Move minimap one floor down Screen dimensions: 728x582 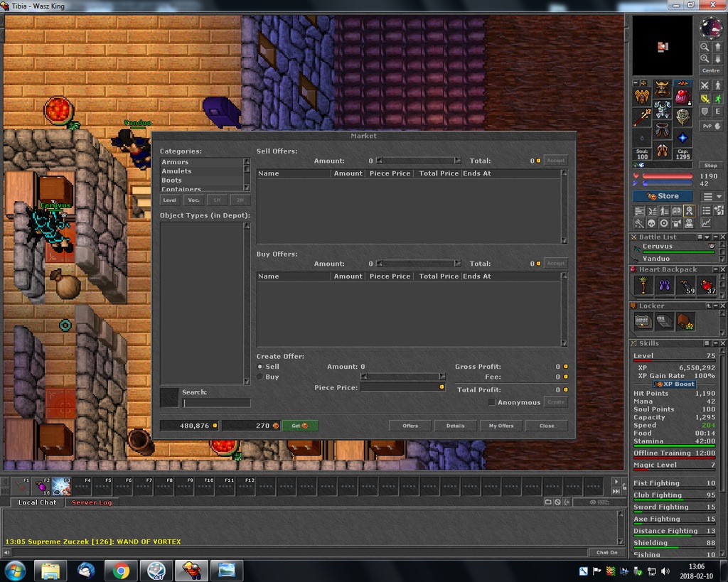[718, 58]
